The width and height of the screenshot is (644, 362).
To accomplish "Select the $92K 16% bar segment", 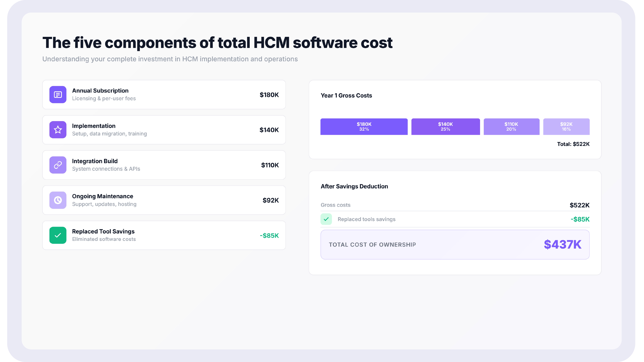I will tap(566, 127).
